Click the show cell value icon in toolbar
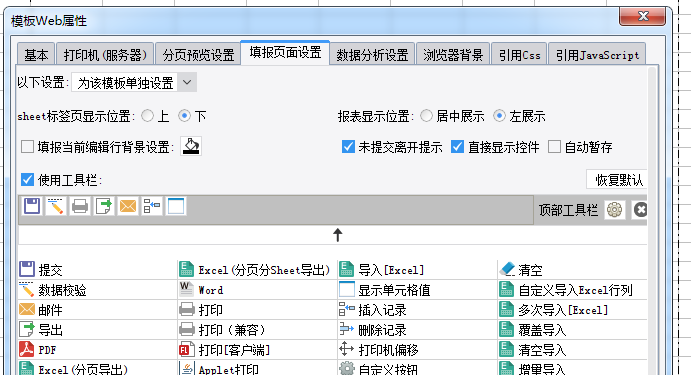Viewport: 691px width, 375px height. click(176, 206)
